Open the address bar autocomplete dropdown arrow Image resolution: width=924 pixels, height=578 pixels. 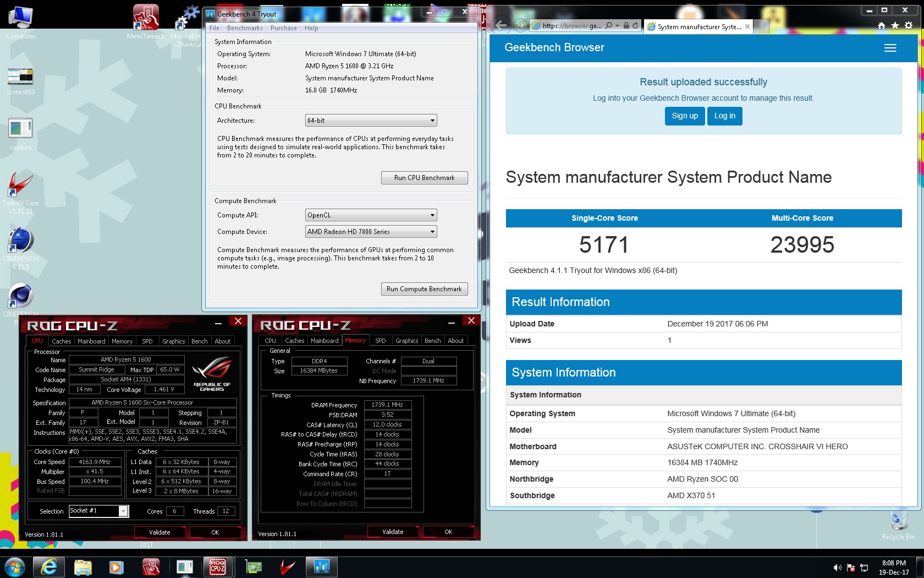coord(617,25)
